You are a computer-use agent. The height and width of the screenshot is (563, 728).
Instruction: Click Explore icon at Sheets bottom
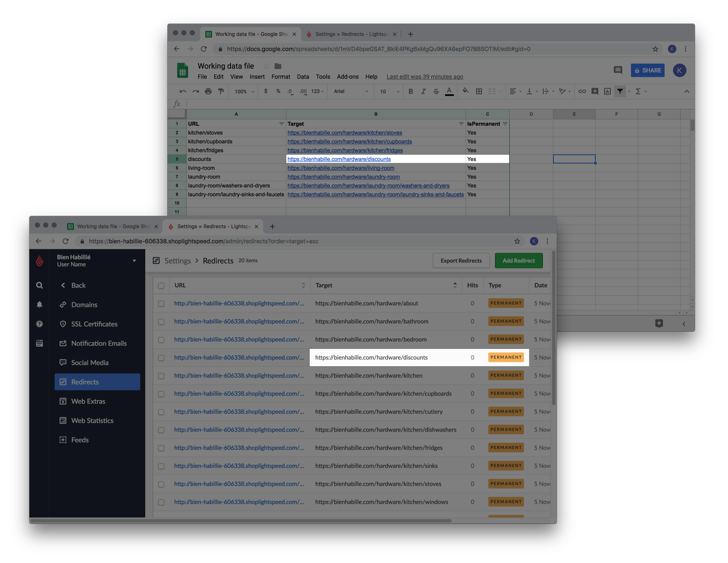[x=659, y=323]
